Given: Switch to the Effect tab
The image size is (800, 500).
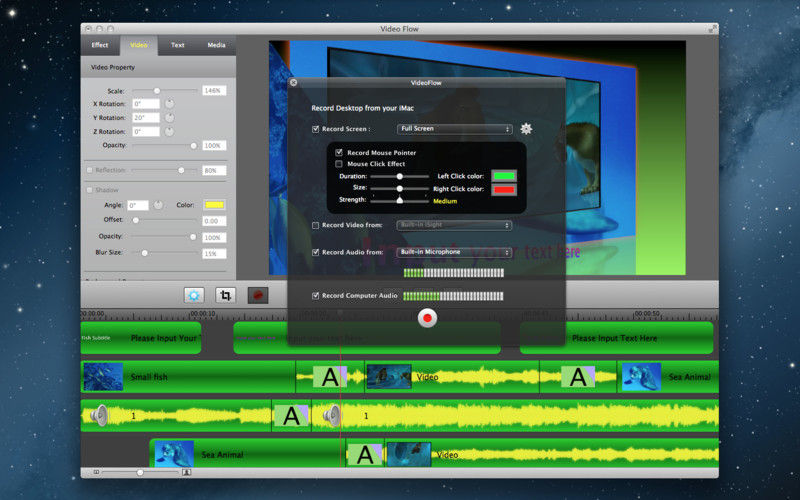Looking at the screenshot, I should 100,45.
